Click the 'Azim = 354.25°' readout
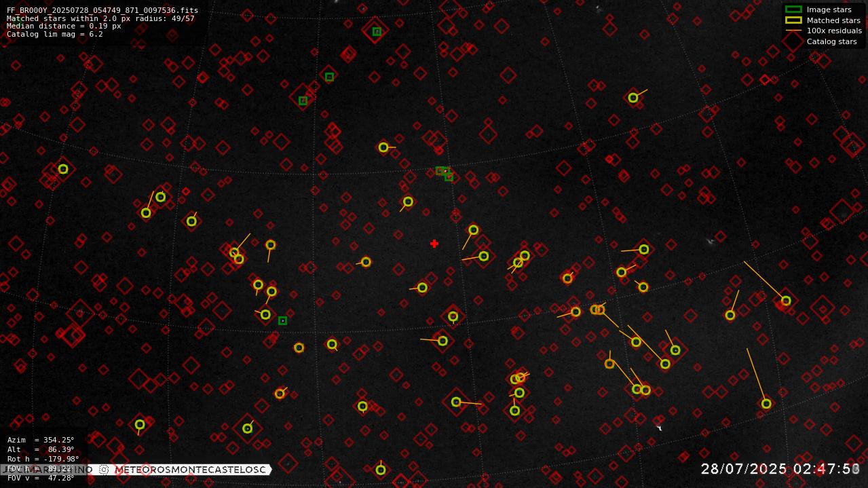 [x=41, y=440]
